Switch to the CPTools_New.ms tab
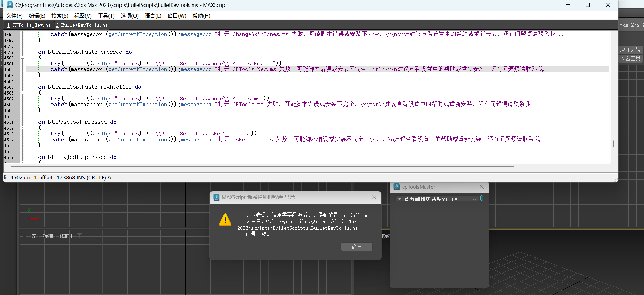The height and width of the screenshot is (295, 644). click(29, 25)
